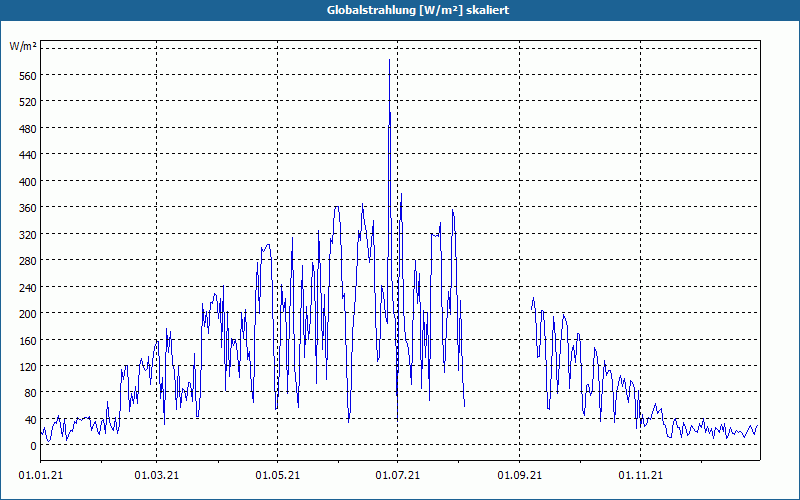The width and height of the screenshot is (800, 500).
Task: Click the 01.03.21 date label
Action: coord(157,476)
